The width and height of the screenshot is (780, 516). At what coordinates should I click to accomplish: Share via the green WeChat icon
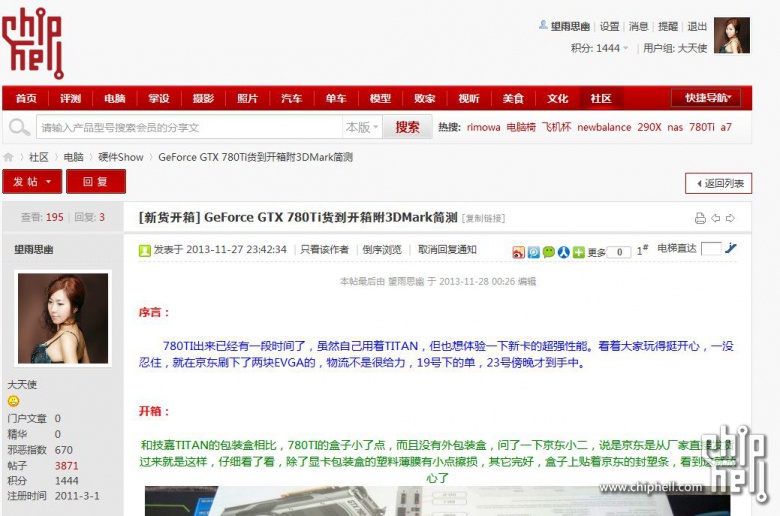[x=548, y=252]
